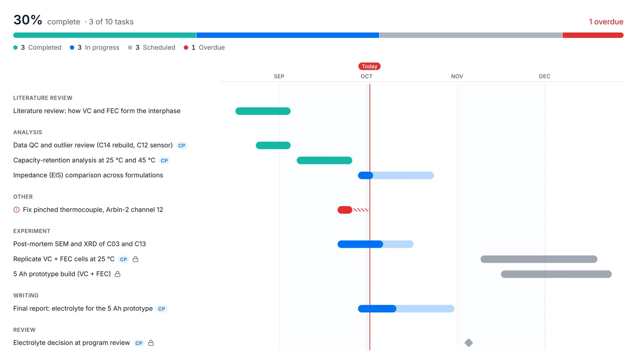
Task: Open 'Literature review: how VC and FEC' task
Action: (97, 111)
